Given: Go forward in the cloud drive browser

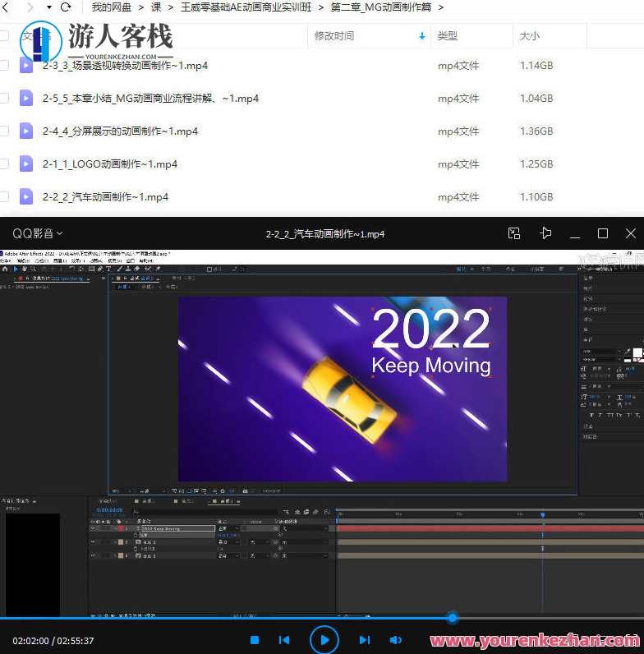Looking at the screenshot, I should 30,7.
